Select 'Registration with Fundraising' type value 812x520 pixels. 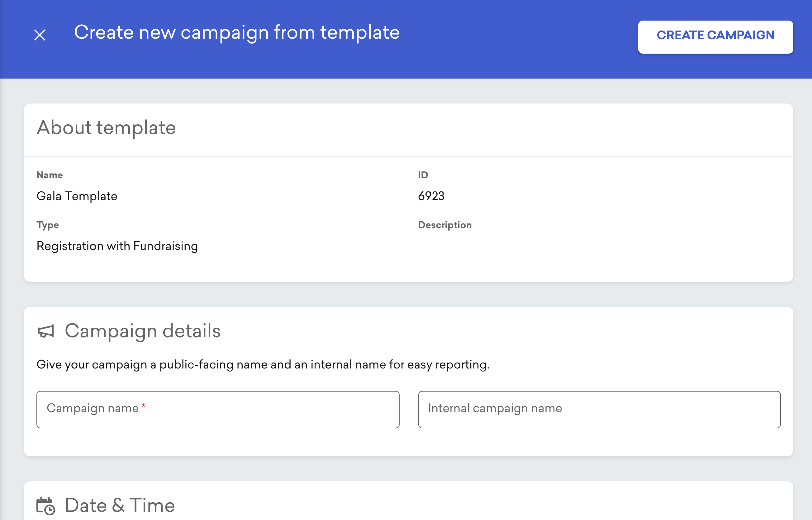point(117,246)
